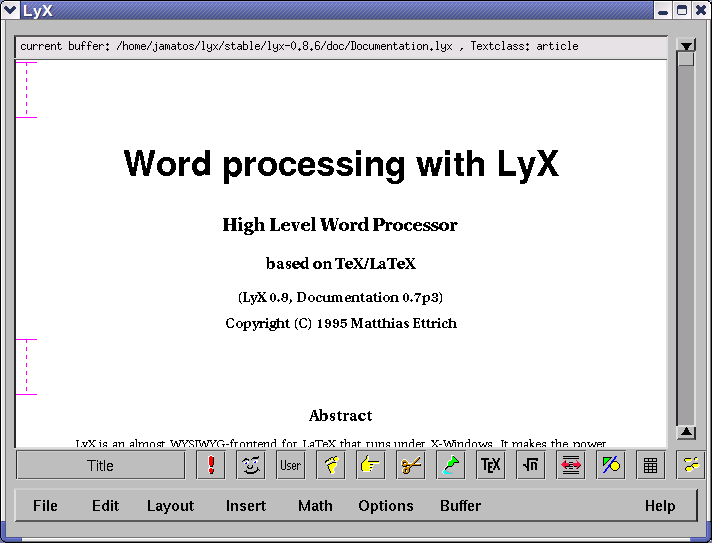The height and width of the screenshot is (543, 712).
Task: Open the Help menu
Action: [x=660, y=505]
